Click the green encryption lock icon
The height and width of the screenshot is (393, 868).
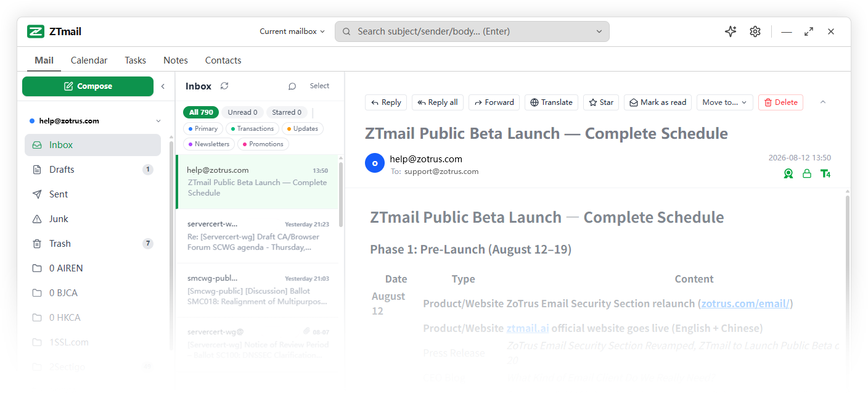[x=806, y=174]
